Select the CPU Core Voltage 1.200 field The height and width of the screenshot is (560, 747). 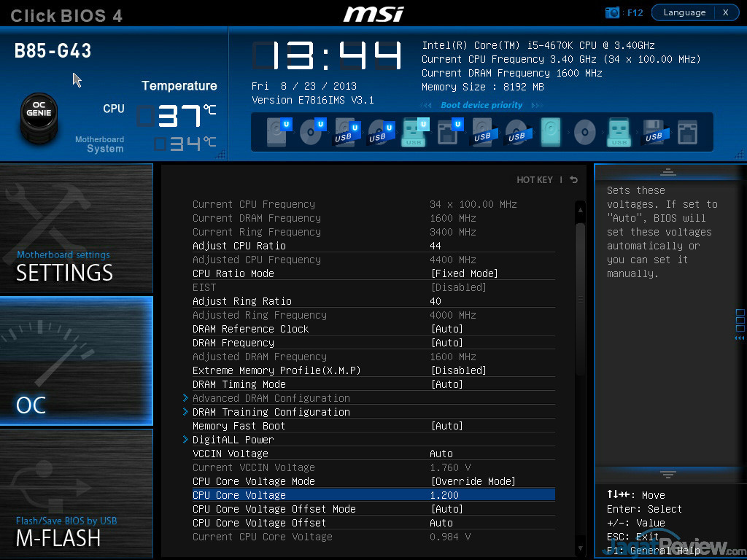444,495
